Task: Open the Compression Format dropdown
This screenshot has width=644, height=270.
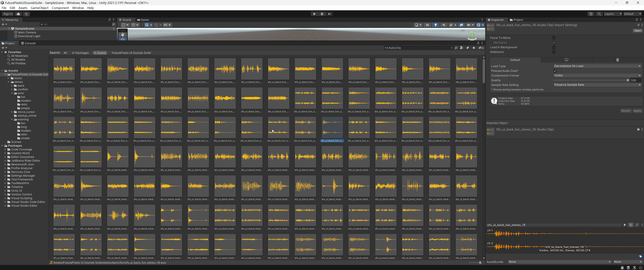Action: (598, 75)
